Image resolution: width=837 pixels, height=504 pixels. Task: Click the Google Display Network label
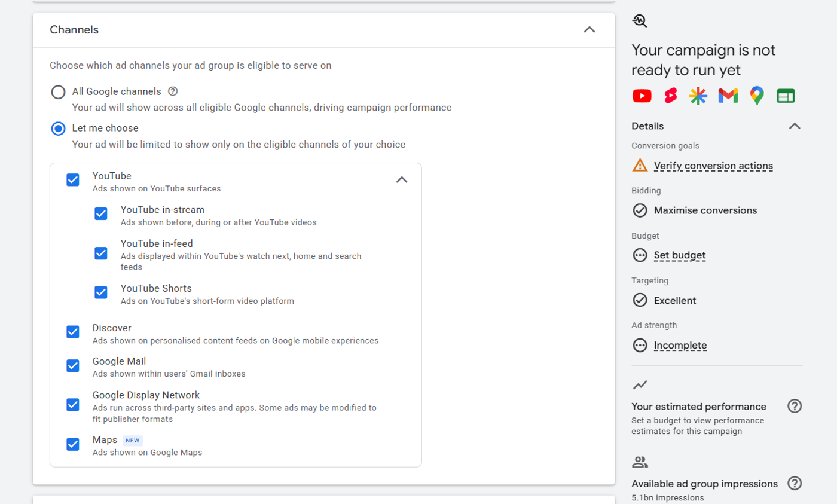pyautogui.click(x=146, y=395)
